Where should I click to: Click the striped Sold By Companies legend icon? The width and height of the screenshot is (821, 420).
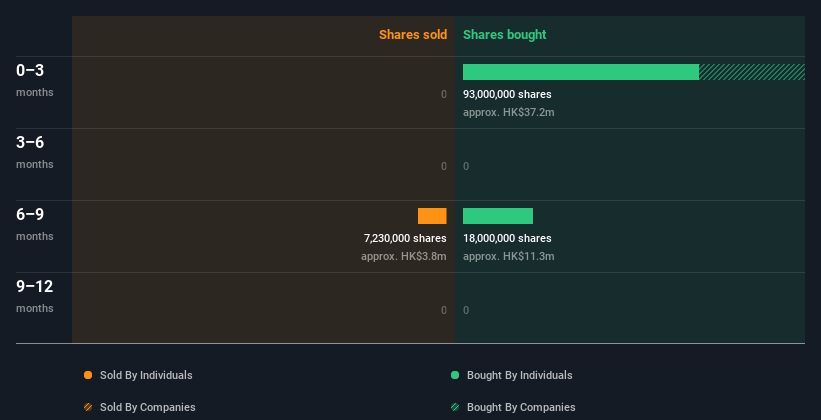(88, 407)
